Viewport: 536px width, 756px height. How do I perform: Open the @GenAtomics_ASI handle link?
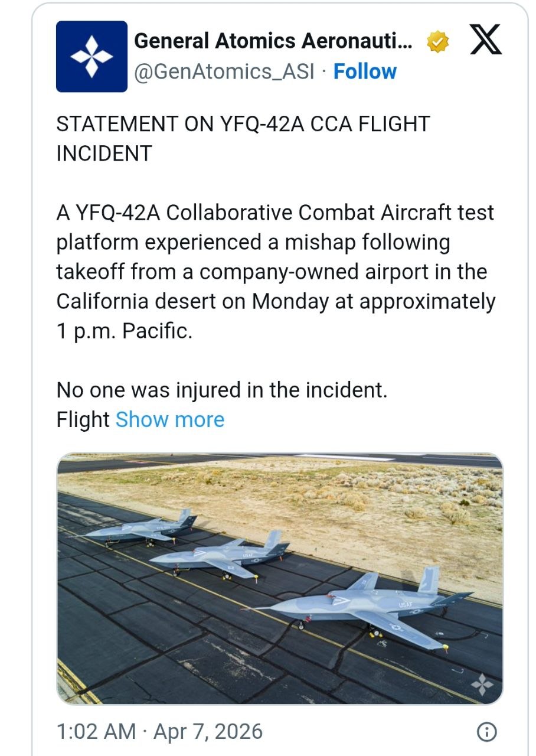point(224,72)
